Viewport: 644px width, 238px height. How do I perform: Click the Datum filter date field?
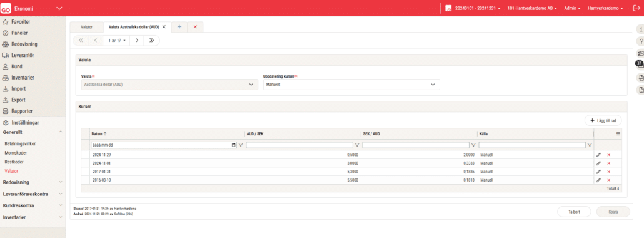pos(164,145)
